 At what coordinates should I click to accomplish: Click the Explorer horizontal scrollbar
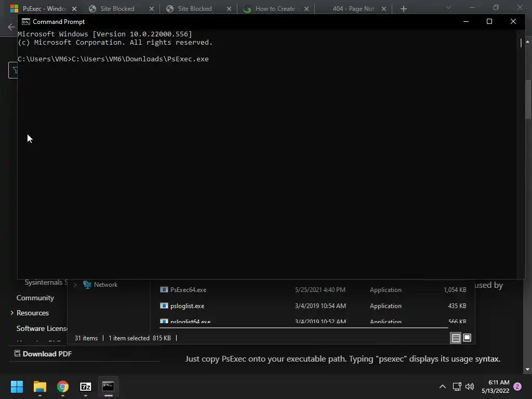(303, 328)
